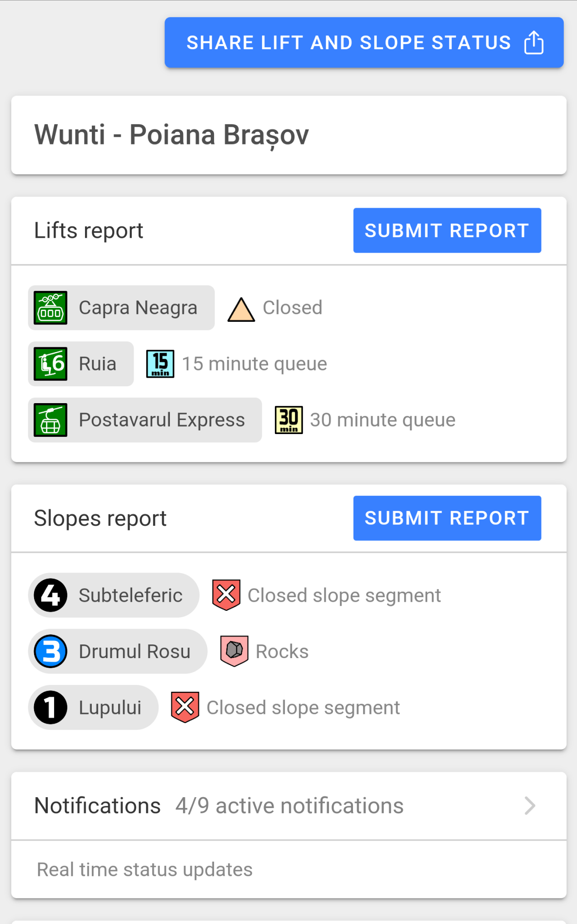Select slope number 1 Lupului badge
Viewport: 577px width, 924px height.
(x=51, y=707)
